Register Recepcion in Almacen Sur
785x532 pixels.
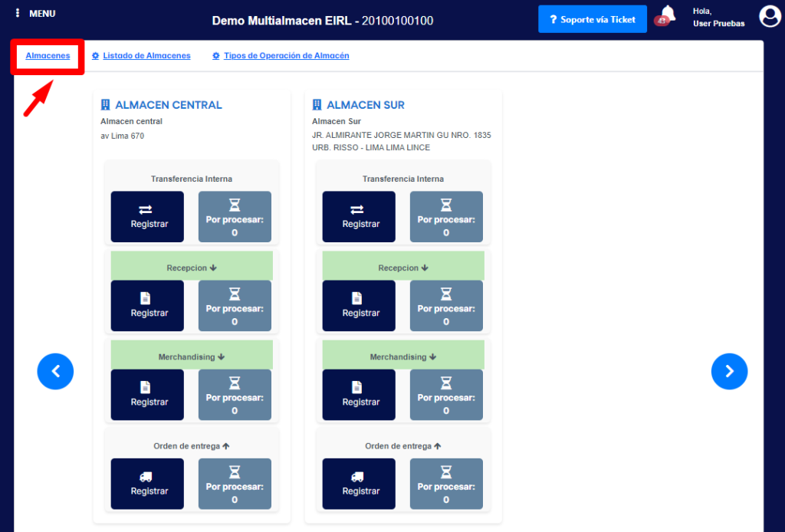[x=359, y=306]
